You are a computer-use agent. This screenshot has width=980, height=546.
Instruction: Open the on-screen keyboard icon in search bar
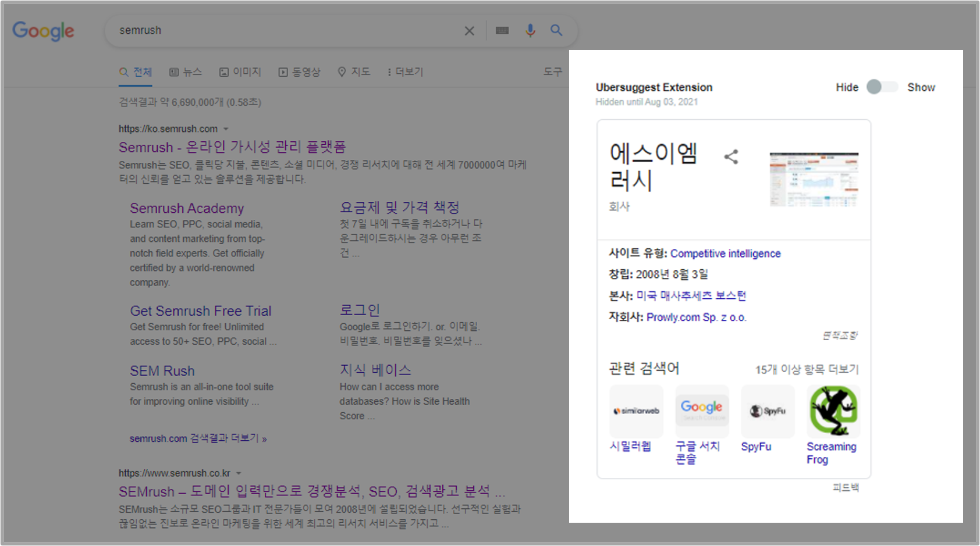click(x=502, y=30)
